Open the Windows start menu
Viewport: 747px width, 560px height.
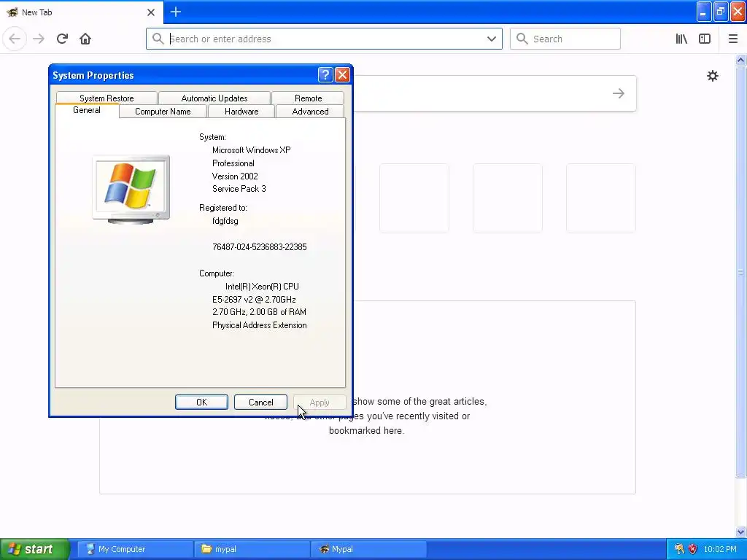tap(34, 549)
